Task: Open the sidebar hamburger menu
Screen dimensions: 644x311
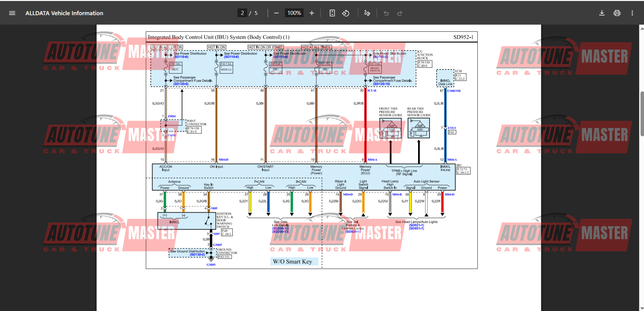Action: point(12,13)
